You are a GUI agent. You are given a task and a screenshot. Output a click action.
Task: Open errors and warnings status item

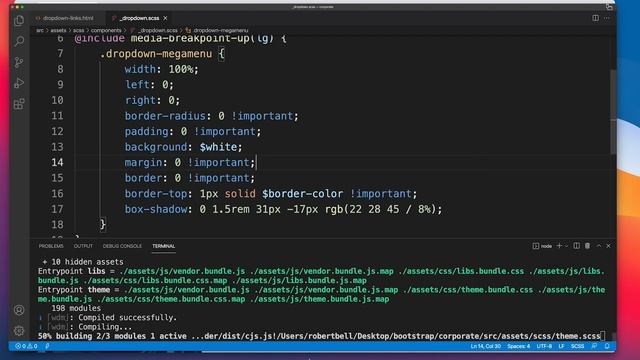pyautogui.click(x=26, y=346)
